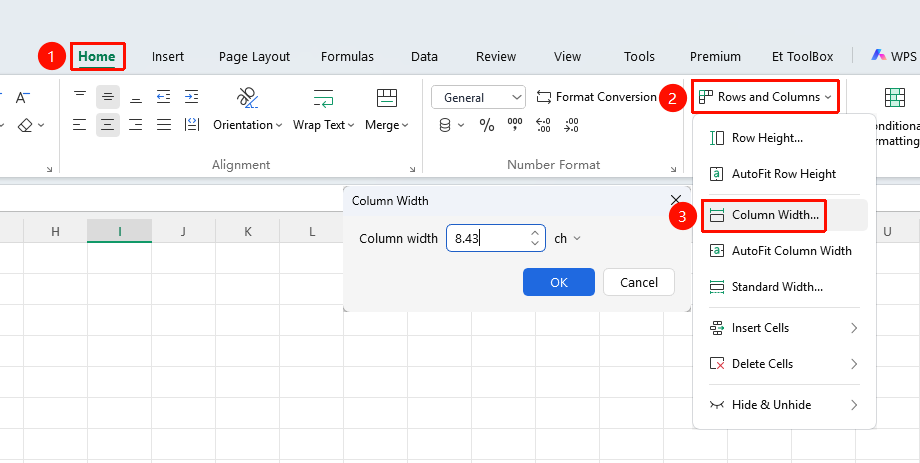Screen dimensions: 920x463
Task: Open the Et ToolBox tab
Action: point(803,57)
